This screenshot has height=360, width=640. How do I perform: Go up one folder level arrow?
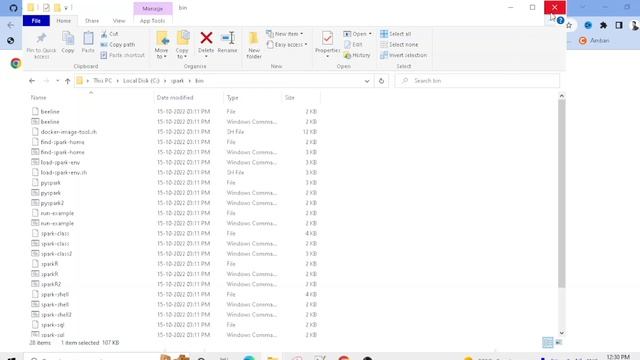point(68,81)
